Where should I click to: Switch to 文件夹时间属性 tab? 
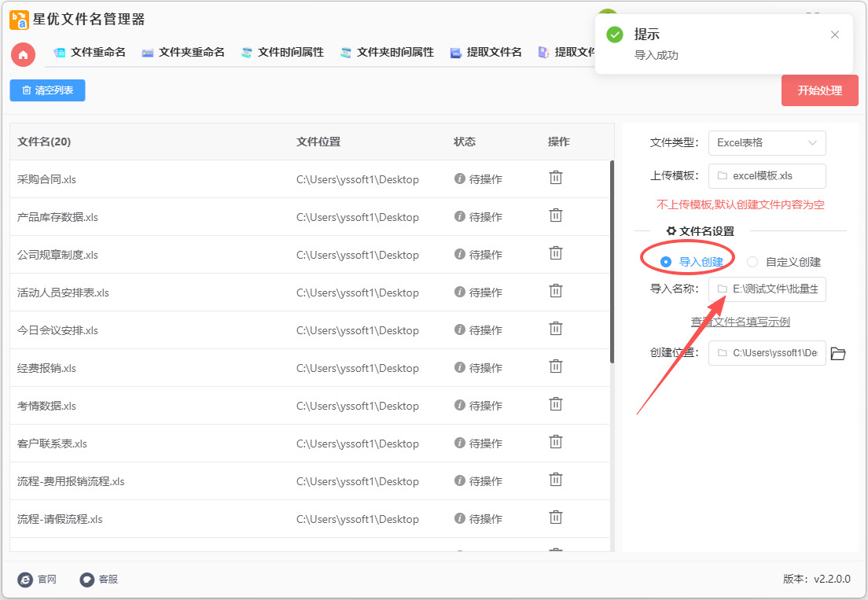pyautogui.click(x=387, y=53)
